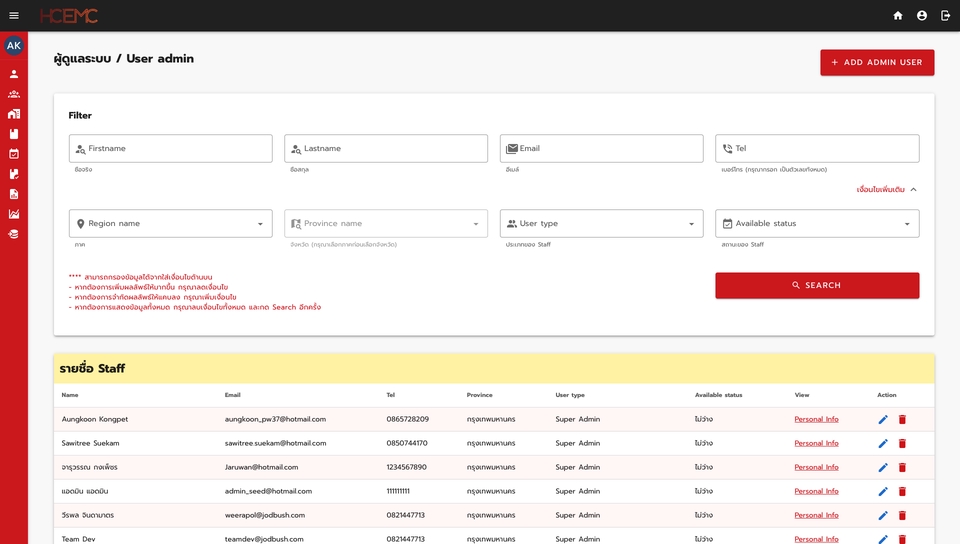Open the User type dropdown
Screen dimensions: 960x544
coord(601,223)
